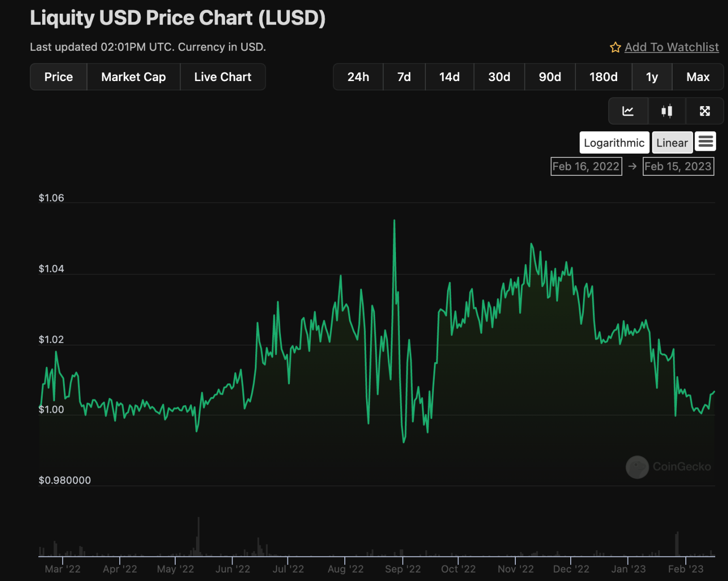Click the $1.02 axis label

coord(51,339)
